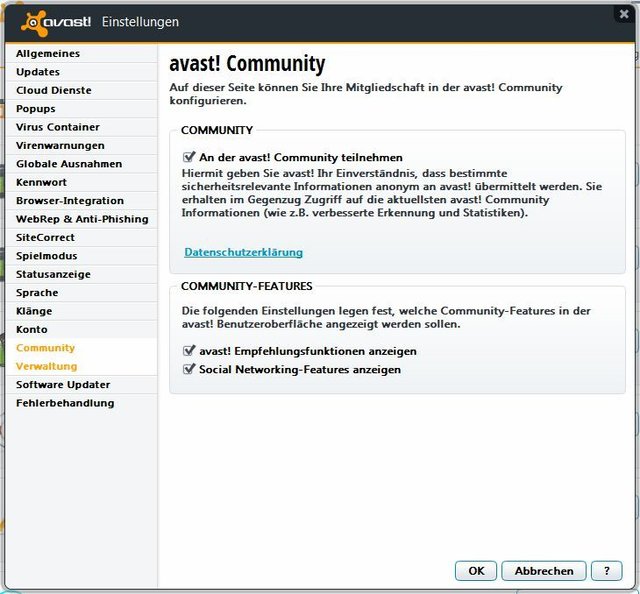The width and height of the screenshot is (640, 594).
Task: Select WebRep & Anti-Phishing entry
Action: coord(81,219)
